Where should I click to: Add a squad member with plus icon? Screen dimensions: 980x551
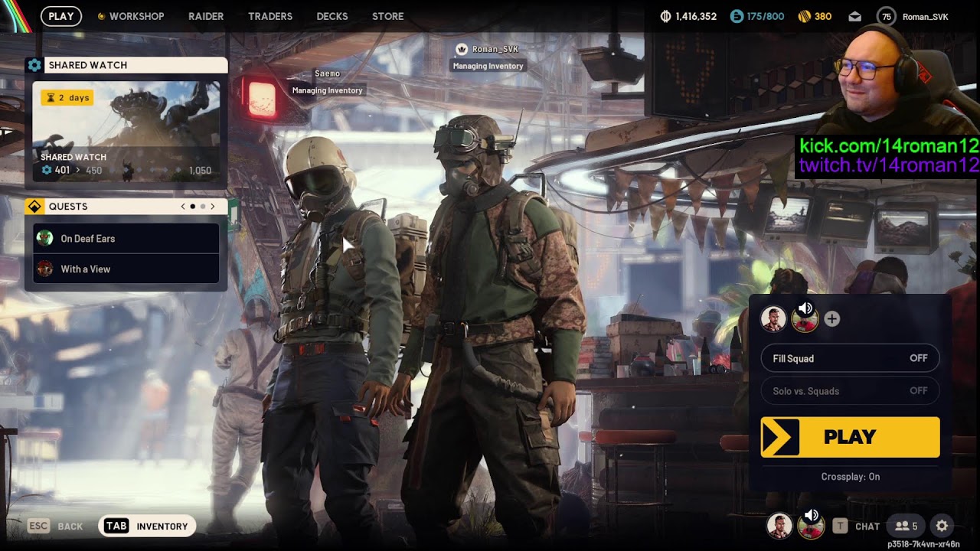pos(832,319)
